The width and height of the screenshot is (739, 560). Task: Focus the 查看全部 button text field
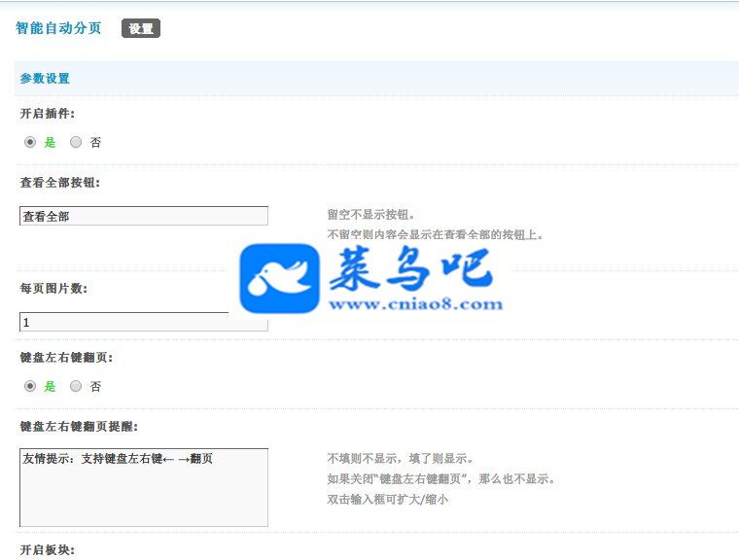144,216
